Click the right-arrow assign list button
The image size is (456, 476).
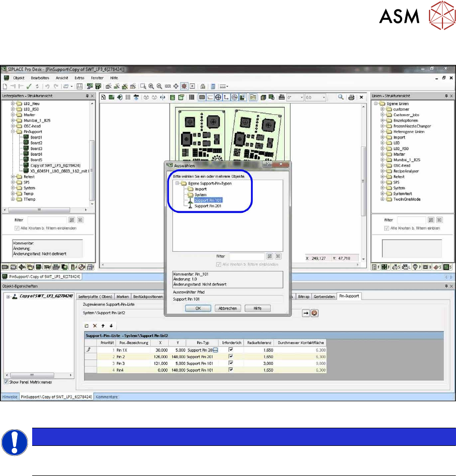click(x=306, y=313)
